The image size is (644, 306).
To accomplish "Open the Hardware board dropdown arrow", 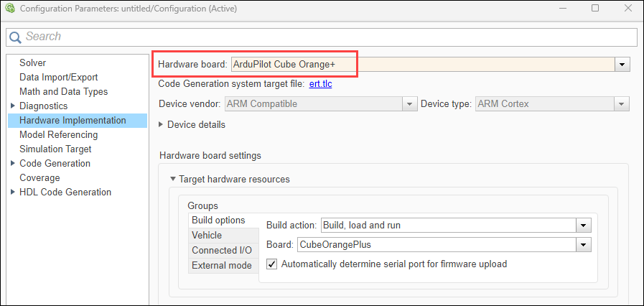I will point(622,65).
